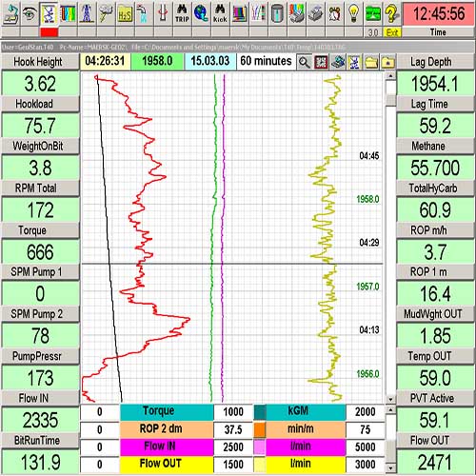Screen dimensions: 476x476
Task: Click the pink Flow IN color swatch
Action: (x=260, y=446)
